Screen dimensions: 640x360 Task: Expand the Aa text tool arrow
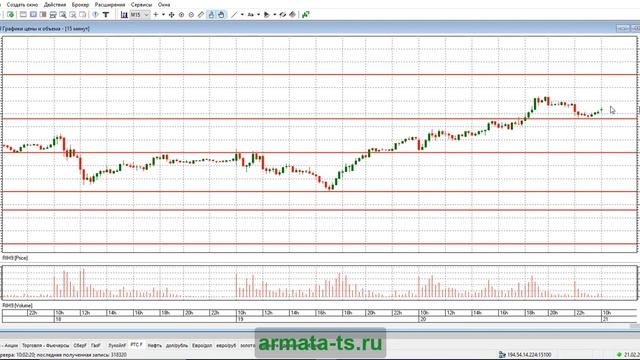coord(258,15)
